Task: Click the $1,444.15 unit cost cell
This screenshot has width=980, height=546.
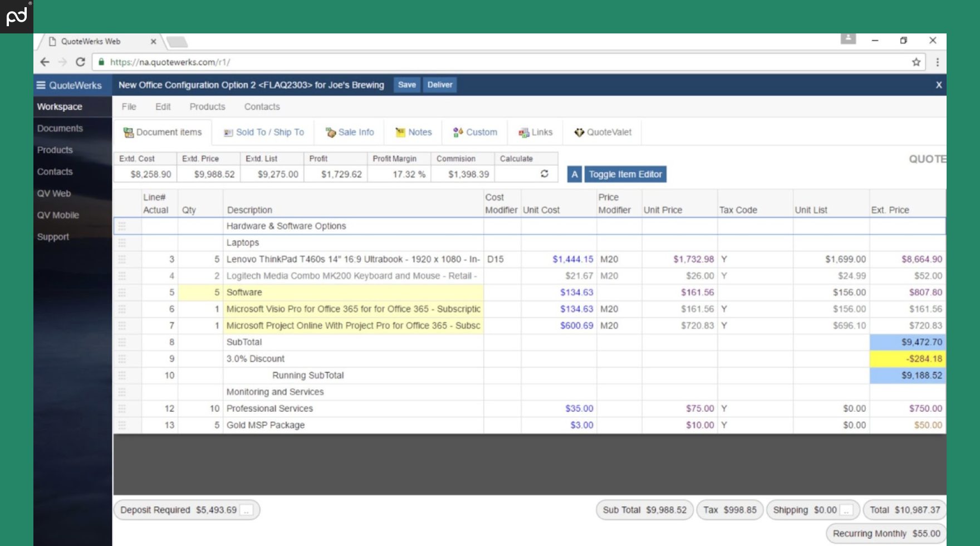Action: pyautogui.click(x=559, y=259)
